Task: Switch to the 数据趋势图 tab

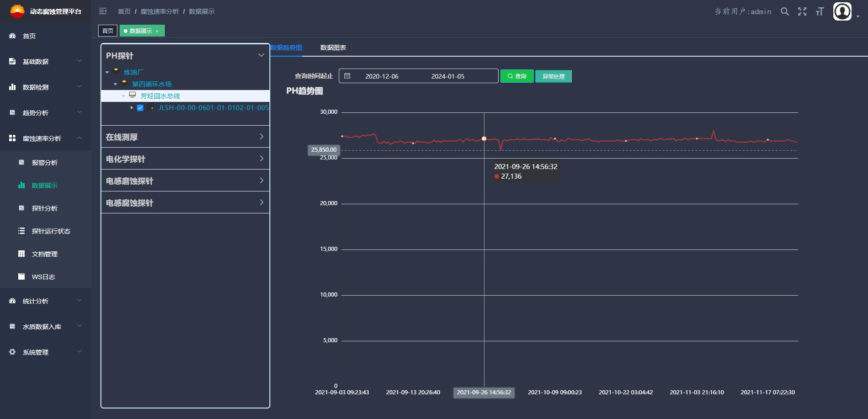Action: click(x=286, y=48)
